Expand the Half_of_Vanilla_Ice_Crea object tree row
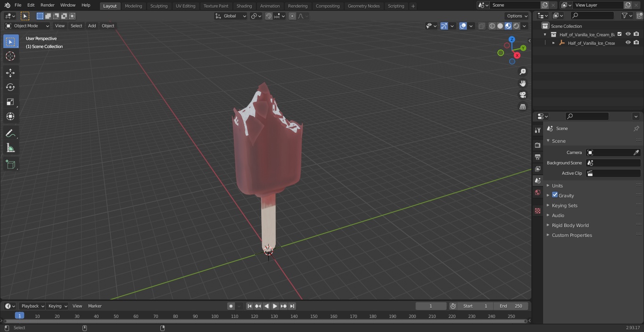644x332 pixels. pyautogui.click(x=553, y=43)
